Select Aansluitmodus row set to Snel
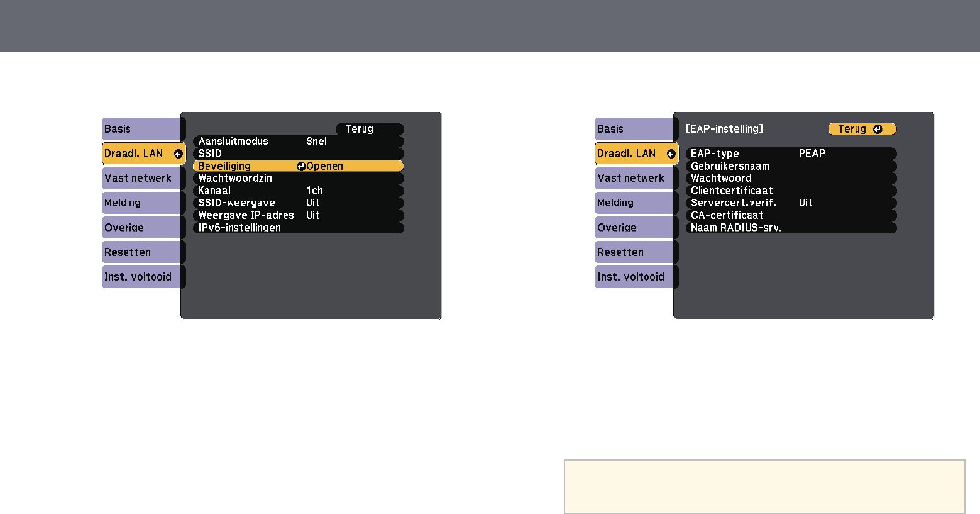Image resolution: width=980 pixels, height=514 pixels. pos(298,142)
